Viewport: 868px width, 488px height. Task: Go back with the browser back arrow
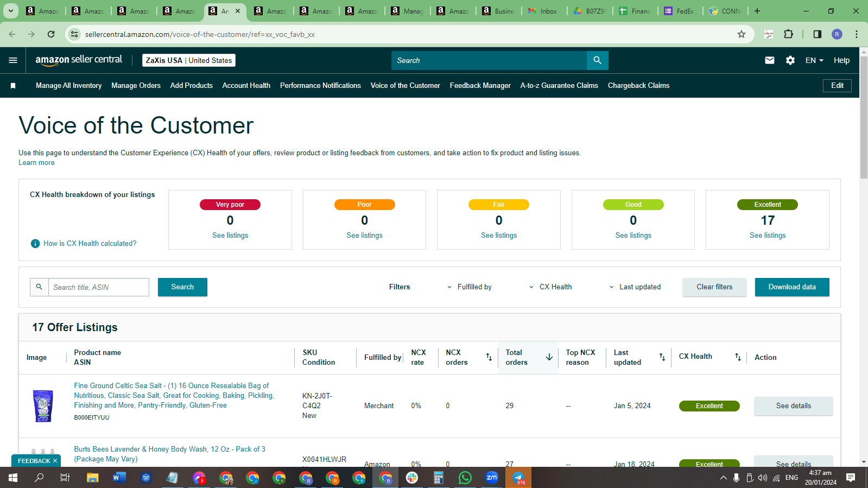point(12,34)
